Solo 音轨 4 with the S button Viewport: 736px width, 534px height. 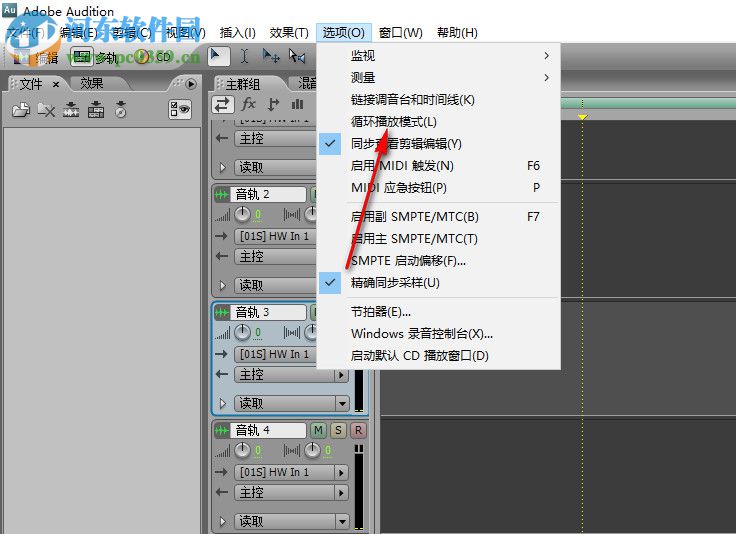pos(338,430)
